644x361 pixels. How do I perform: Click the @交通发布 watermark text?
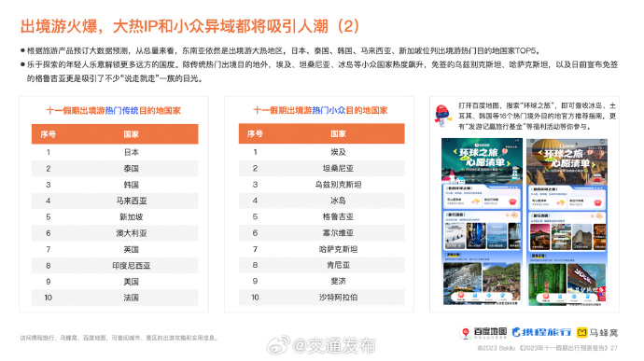(334, 345)
